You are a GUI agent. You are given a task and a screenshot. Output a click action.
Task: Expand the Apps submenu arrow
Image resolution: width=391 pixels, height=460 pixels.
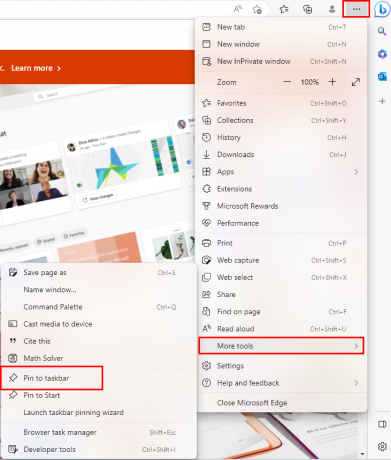pyautogui.click(x=356, y=172)
